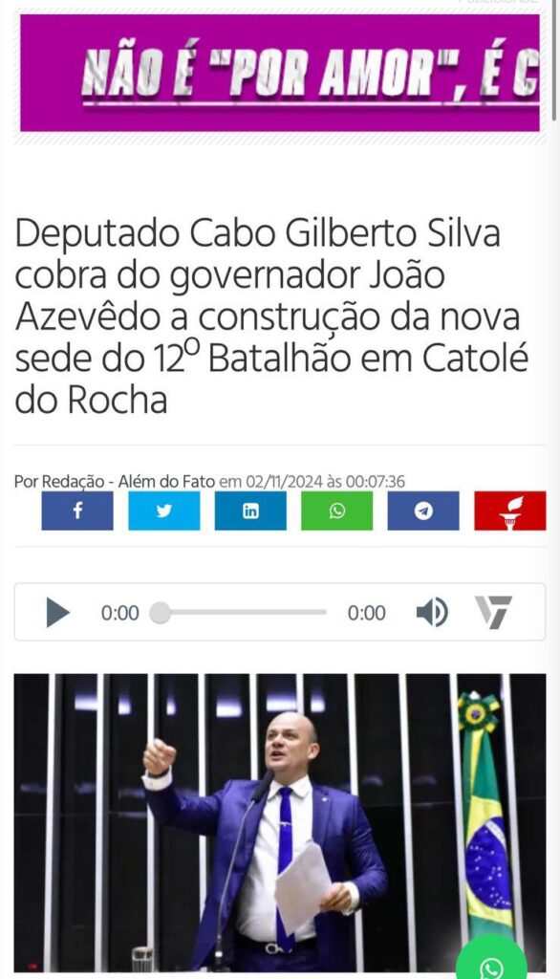The height and width of the screenshot is (979, 560).
Task: Open the photo of the deputy speaking
Action: (280, 822)
